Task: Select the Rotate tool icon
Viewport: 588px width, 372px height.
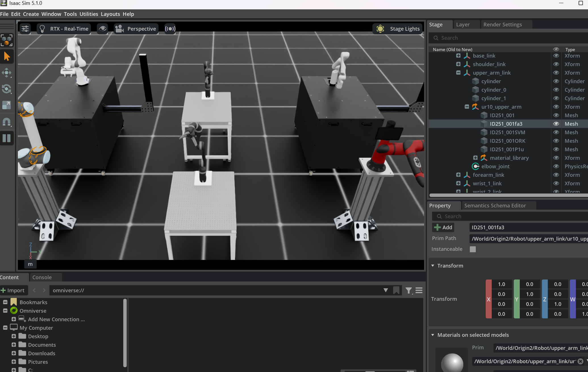Action: (x=7, y=89)
